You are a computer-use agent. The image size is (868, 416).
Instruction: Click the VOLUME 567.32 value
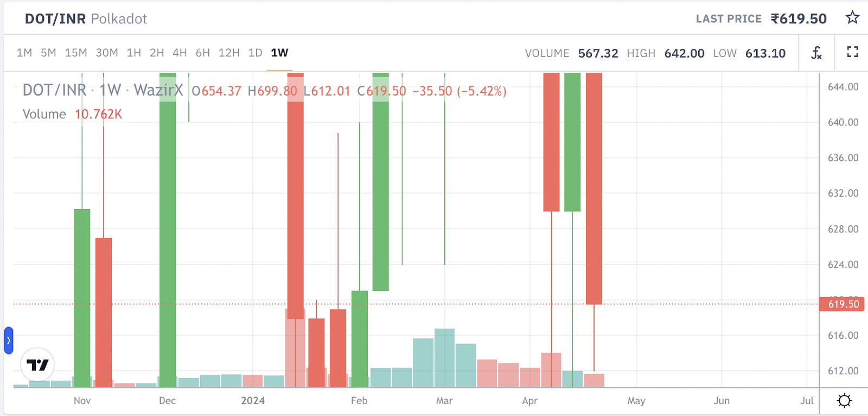click(x=598, y=53)
